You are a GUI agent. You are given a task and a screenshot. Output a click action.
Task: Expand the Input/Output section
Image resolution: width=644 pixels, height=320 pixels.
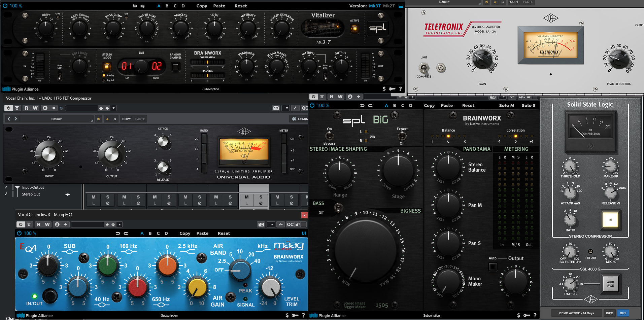(x=18, y=187)
